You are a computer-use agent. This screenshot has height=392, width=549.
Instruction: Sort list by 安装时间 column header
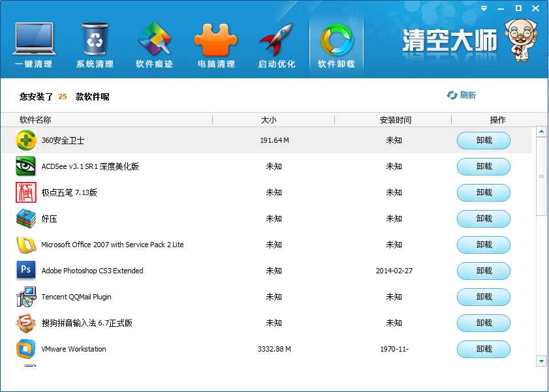[396, 120]
